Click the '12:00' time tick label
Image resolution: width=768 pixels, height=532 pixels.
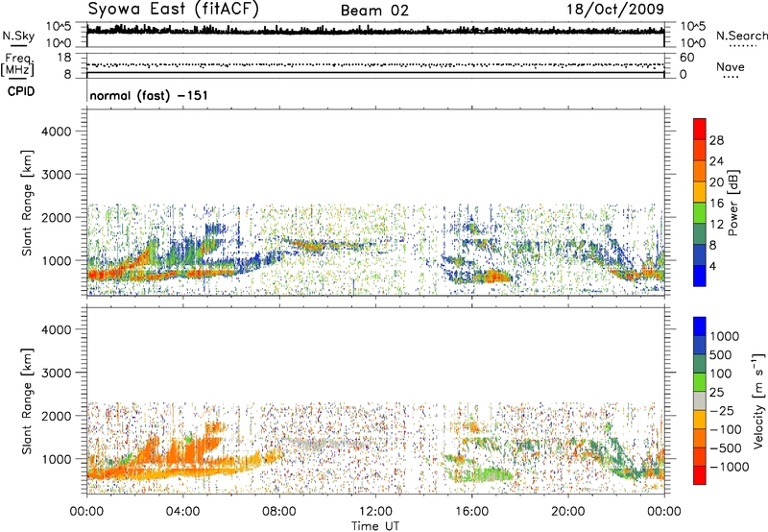tap(375, 512)
